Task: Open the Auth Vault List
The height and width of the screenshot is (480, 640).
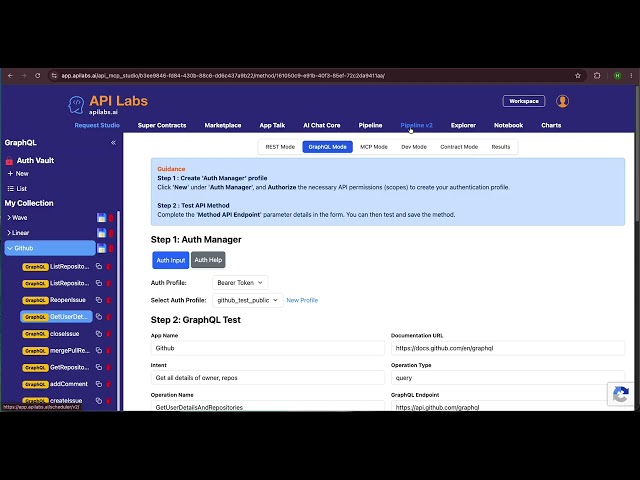Action: [x=17, y=189]
